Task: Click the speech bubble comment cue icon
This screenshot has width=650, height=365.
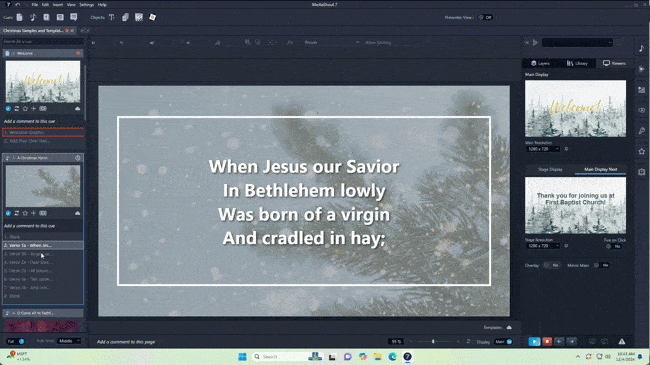Action: coord(74,17)
